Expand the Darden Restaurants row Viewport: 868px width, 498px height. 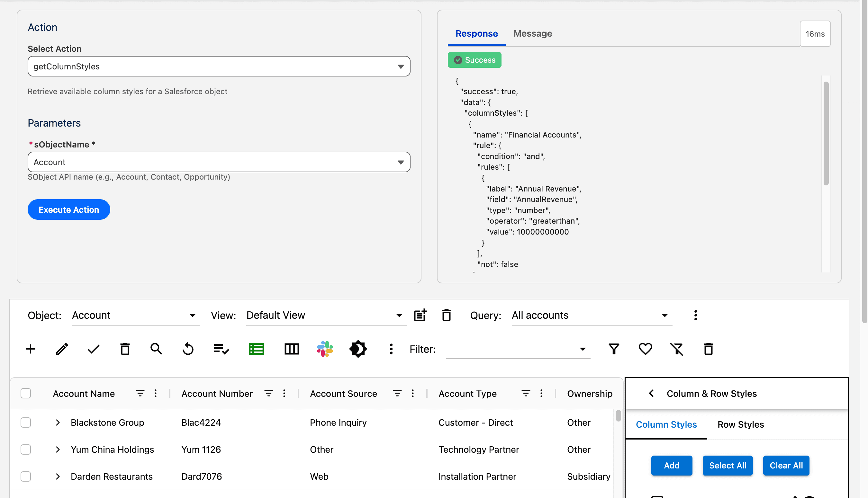click(x=58, y=476)
